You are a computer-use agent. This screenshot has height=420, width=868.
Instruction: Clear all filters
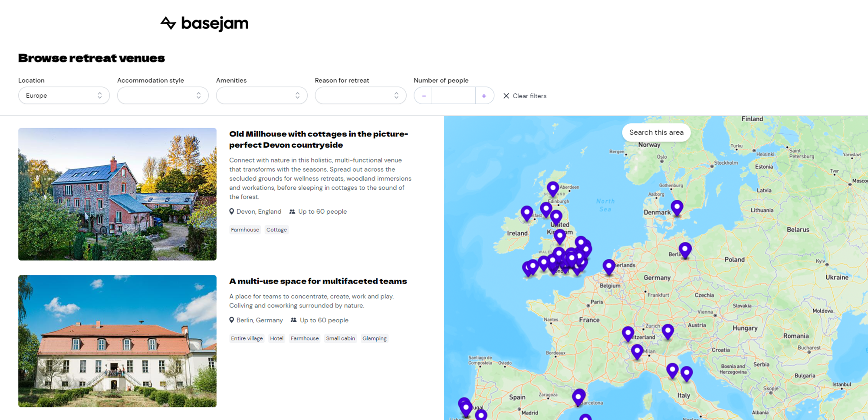tap(525, 96)
